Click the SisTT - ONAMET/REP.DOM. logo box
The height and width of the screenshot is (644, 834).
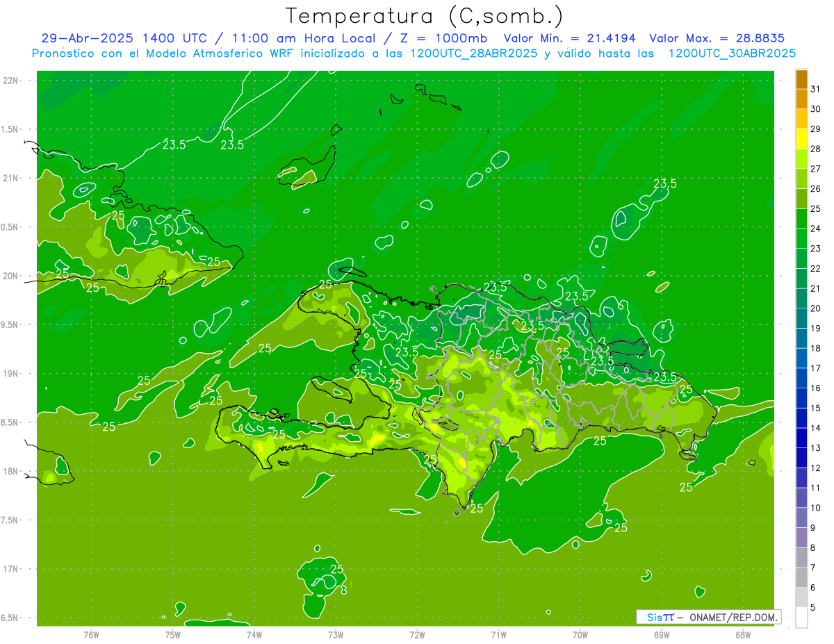(x=708, y=617)
